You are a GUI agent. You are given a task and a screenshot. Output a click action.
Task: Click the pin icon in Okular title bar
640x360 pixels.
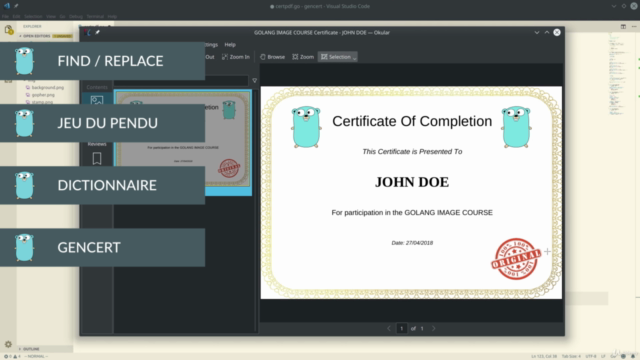(98, 32)
